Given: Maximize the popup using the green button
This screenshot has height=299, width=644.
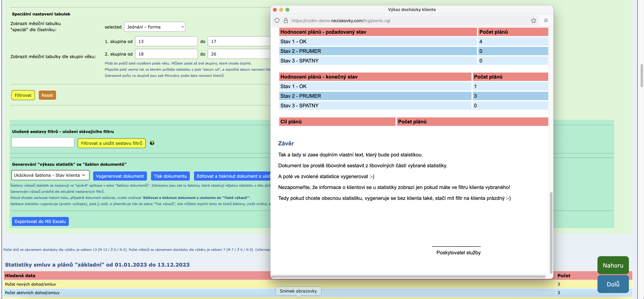Looking at the screenshot, I should click(x=288, y=9).
